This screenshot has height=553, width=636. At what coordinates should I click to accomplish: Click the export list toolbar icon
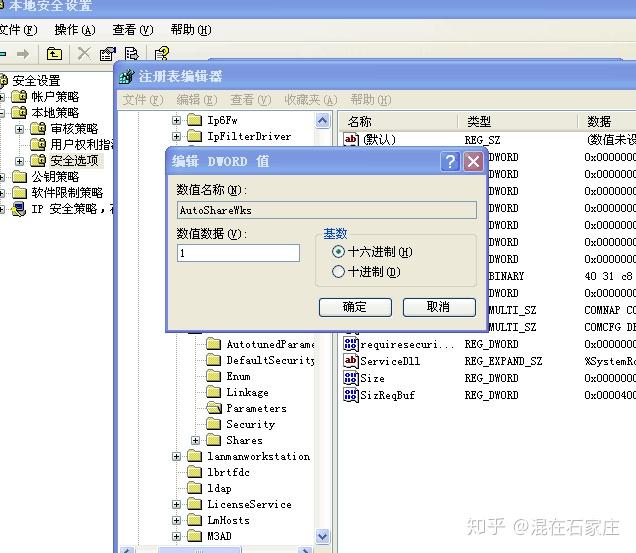(x=131, y=54)
